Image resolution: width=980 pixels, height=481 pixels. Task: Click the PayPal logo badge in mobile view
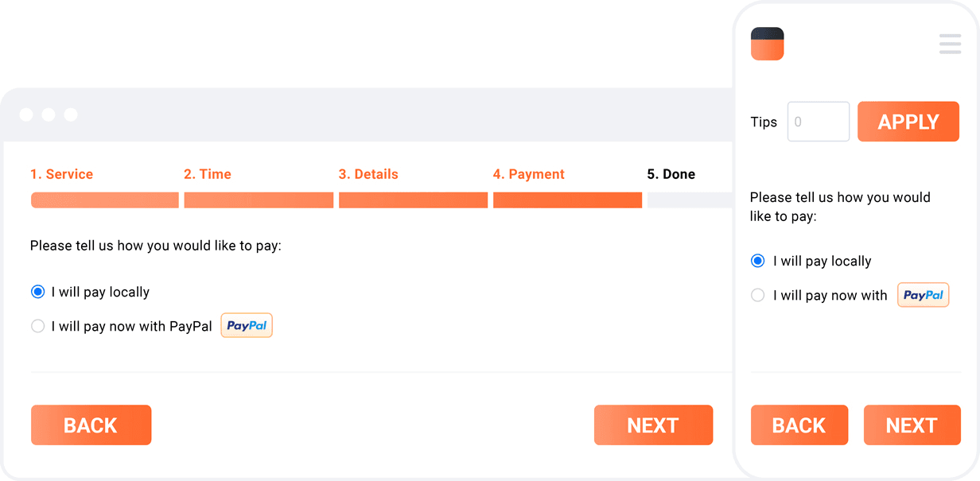click(923, 295)
